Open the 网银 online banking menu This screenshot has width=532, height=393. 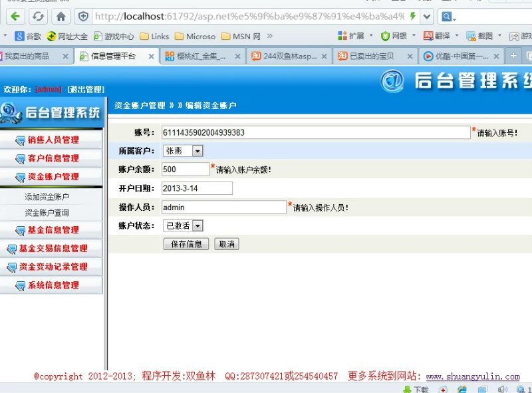pos(398,36)
